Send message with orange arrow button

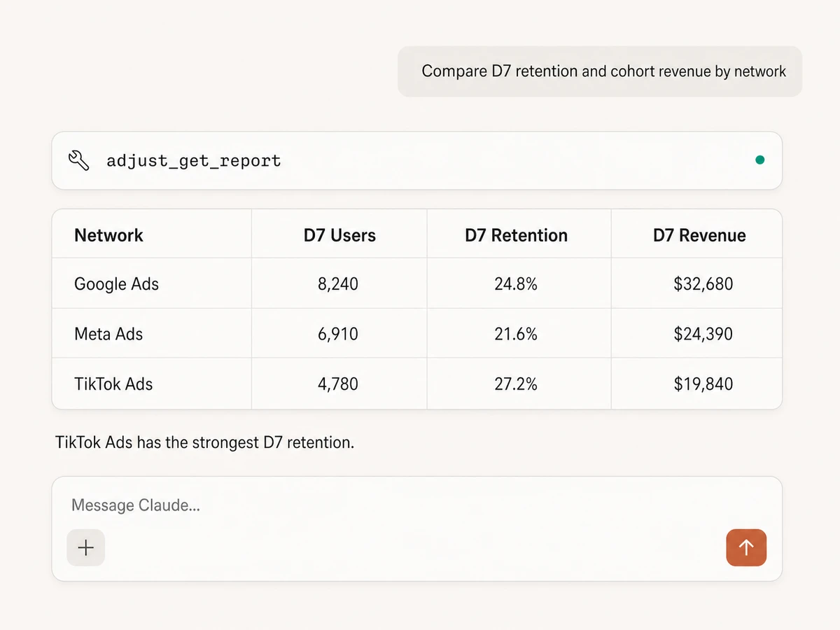[746, 547]
